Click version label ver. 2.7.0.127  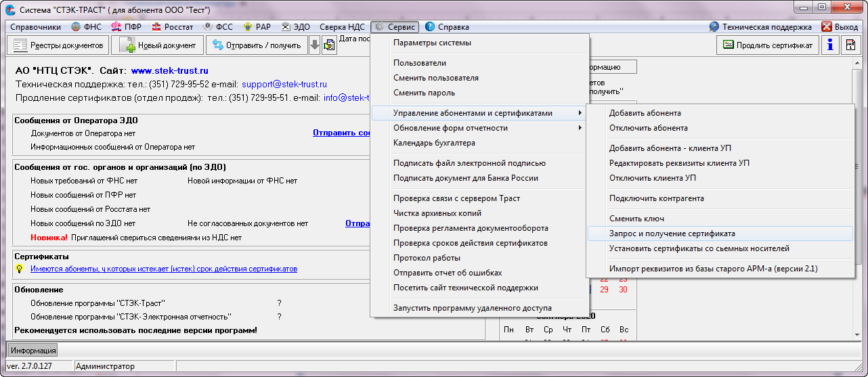pyautogui.click(x=29, y=366)
